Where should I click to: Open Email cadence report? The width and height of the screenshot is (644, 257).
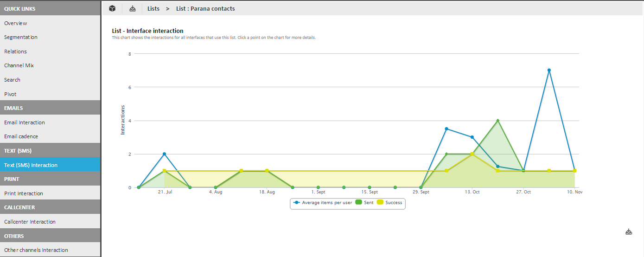tap(21, 136)
